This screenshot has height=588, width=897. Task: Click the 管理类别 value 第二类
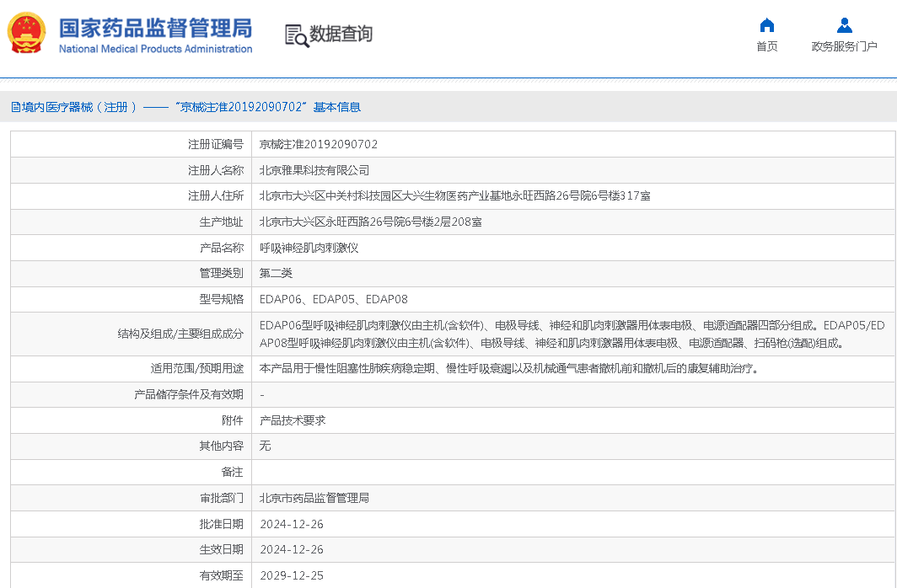tap(276, 273)
